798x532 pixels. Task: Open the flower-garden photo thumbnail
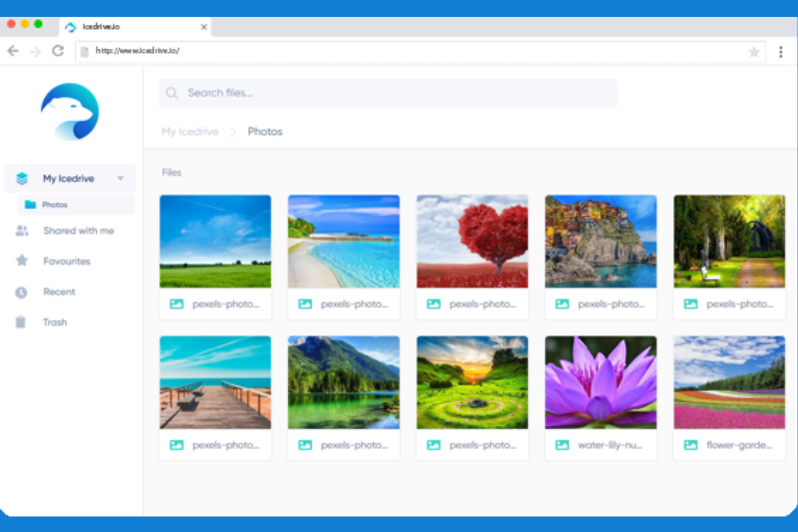point(729,383)
